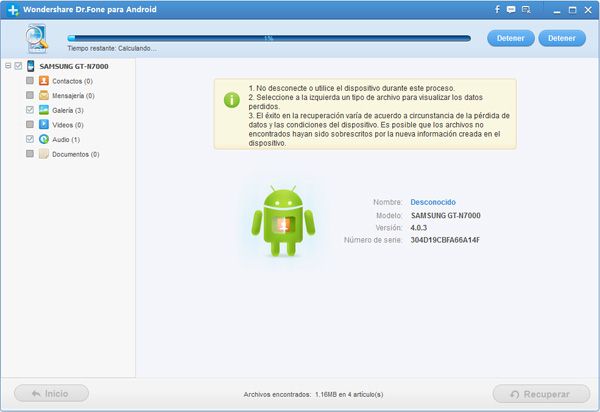This screenshot has width=600, height=412.
Task: Click the Videos play icon
Action: [x=44, y=124]
